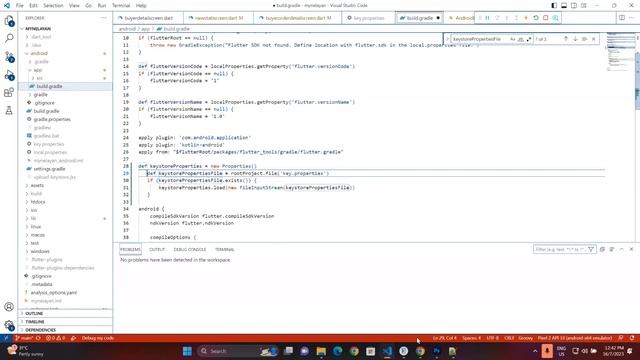Open the File menu
The height and width of the screenshot is (360, 640).
click(x=20, y=6)
